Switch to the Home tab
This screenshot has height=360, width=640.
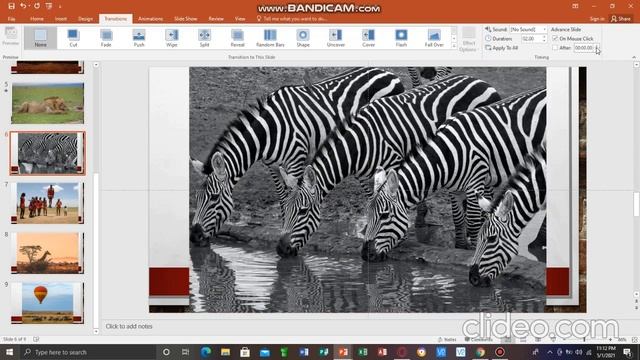point(36,19)
